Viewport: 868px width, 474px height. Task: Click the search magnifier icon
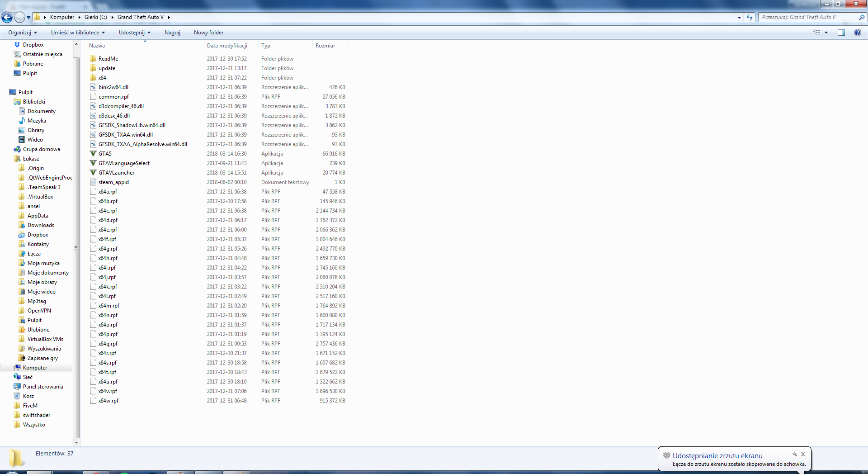(861, 17)
